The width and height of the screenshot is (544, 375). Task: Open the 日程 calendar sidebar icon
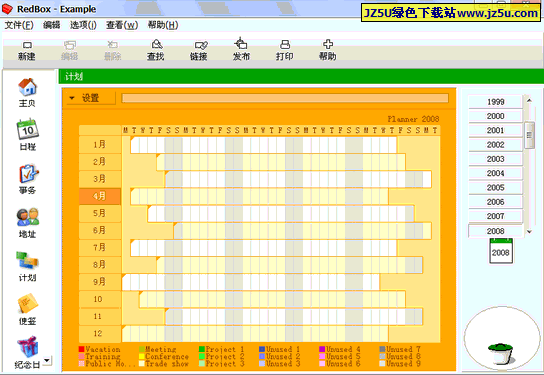[27, 135]
